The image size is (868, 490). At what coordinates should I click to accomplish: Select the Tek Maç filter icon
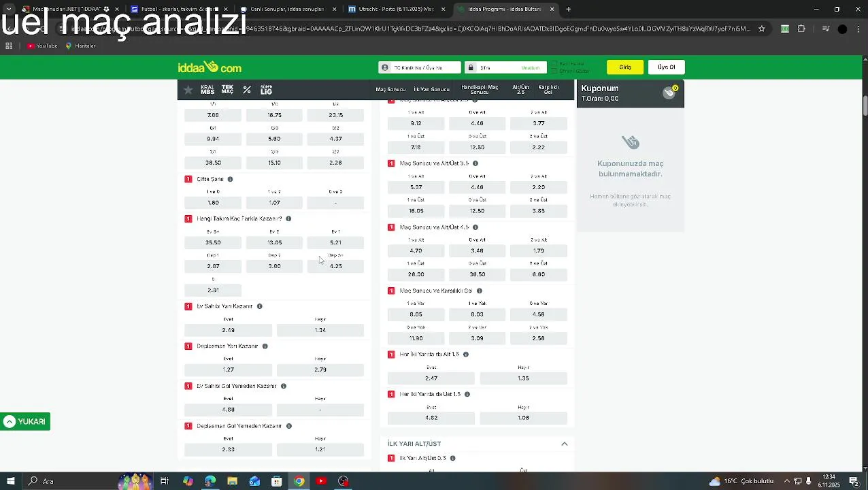[x=227, y=90]
